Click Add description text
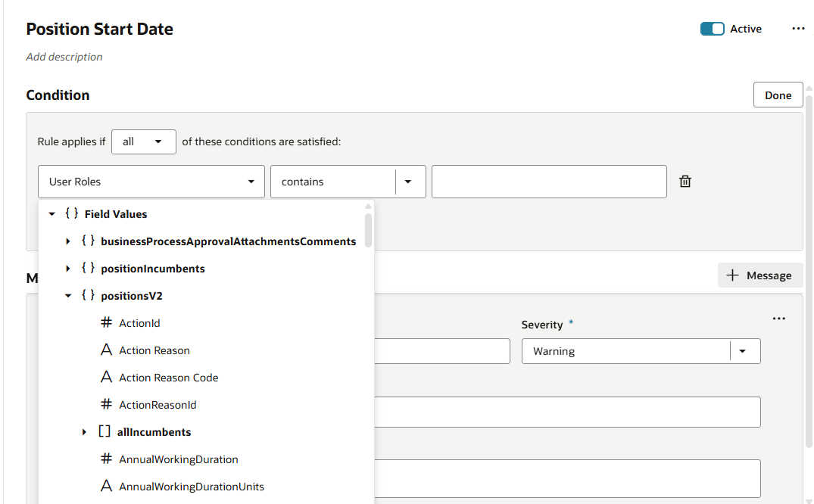 (x=64, y=57)
